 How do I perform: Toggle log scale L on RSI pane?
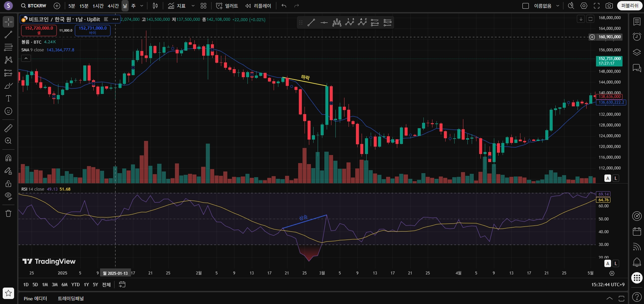point(616,263)
